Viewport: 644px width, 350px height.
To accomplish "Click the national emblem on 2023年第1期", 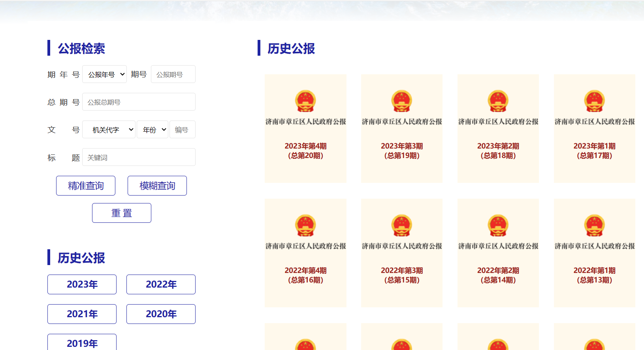I will (594, 101).
